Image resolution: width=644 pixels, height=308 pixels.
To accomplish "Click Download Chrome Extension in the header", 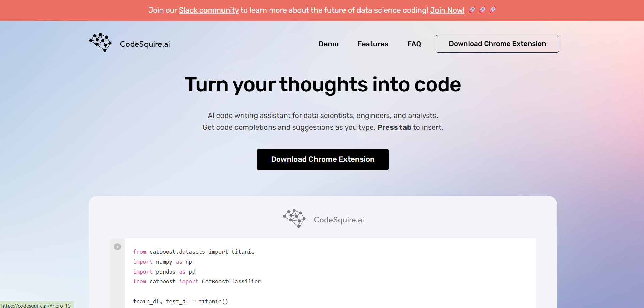I will (497, 44).
